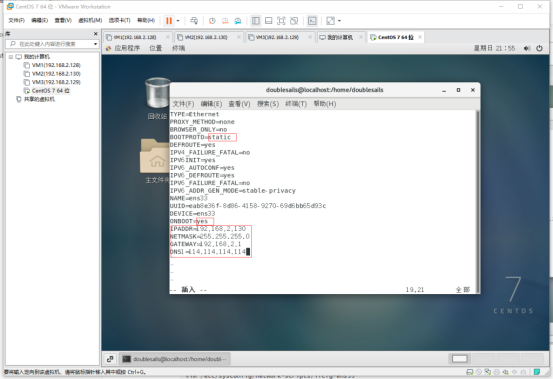Open the library search filter dropdown

pos(96,44)
